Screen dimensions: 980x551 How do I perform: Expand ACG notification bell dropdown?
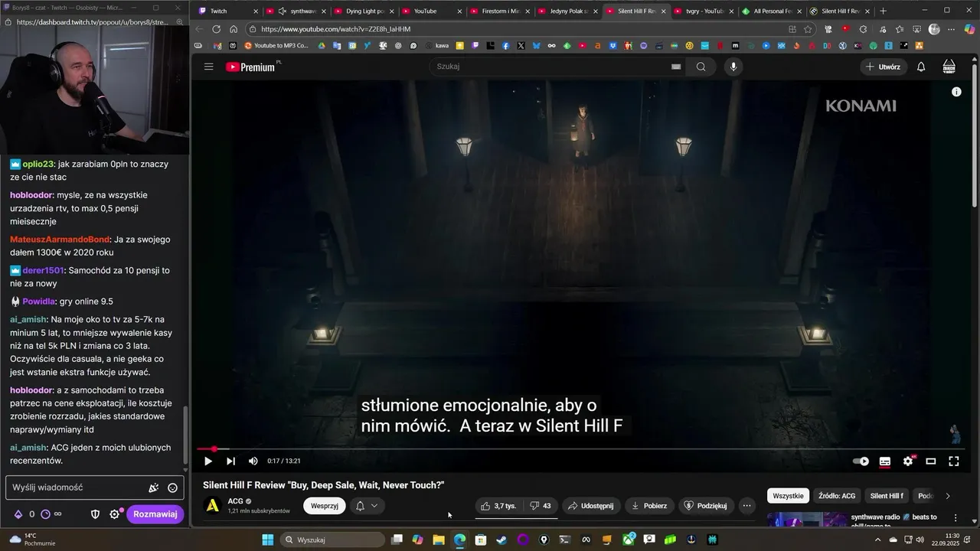(367, 506)
